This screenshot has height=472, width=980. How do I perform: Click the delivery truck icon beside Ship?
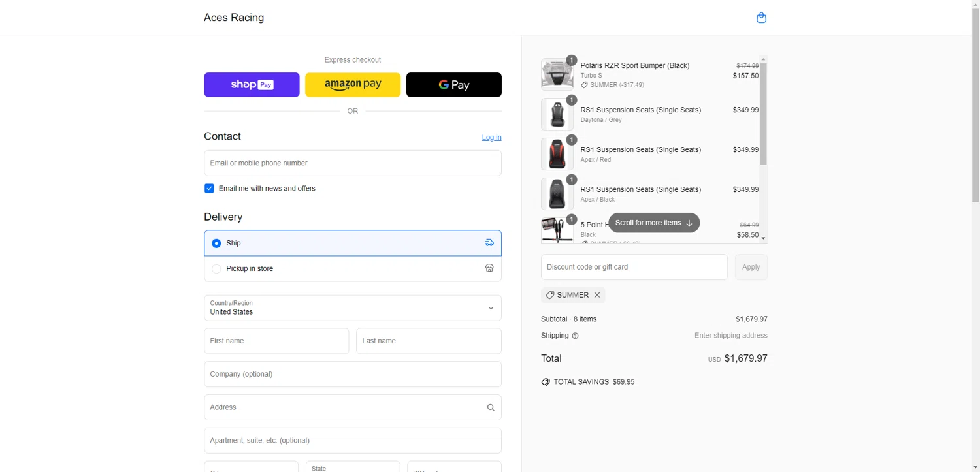click(489, 243)
